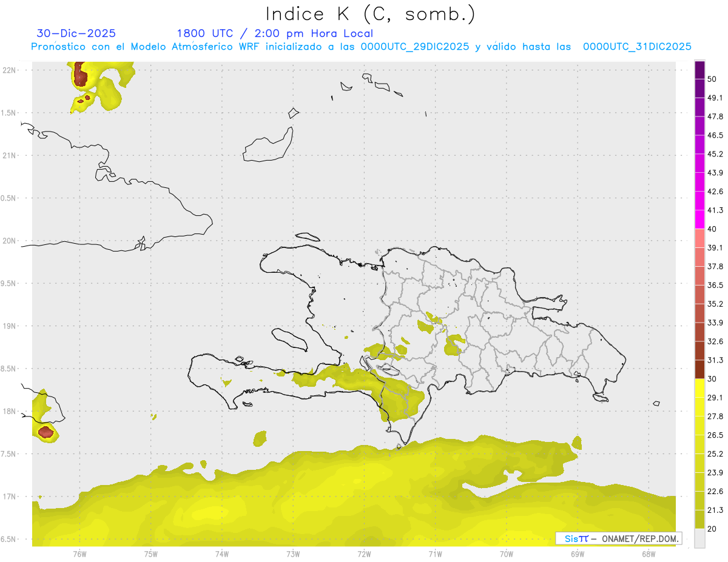Click the longitude label "73W"

(293, 554)
